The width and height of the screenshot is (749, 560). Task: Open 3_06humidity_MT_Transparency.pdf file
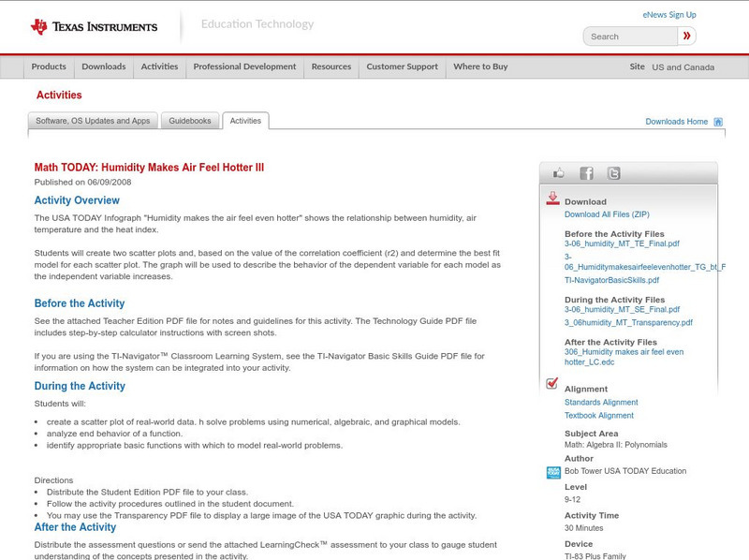[x=628, y=323]
